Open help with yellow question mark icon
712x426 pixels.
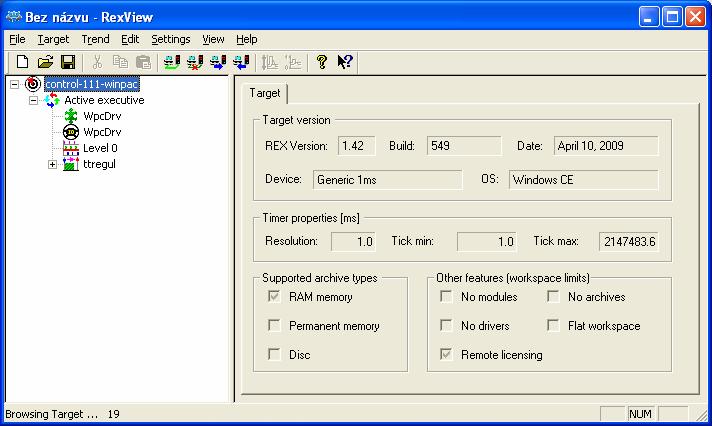(322, 62)
